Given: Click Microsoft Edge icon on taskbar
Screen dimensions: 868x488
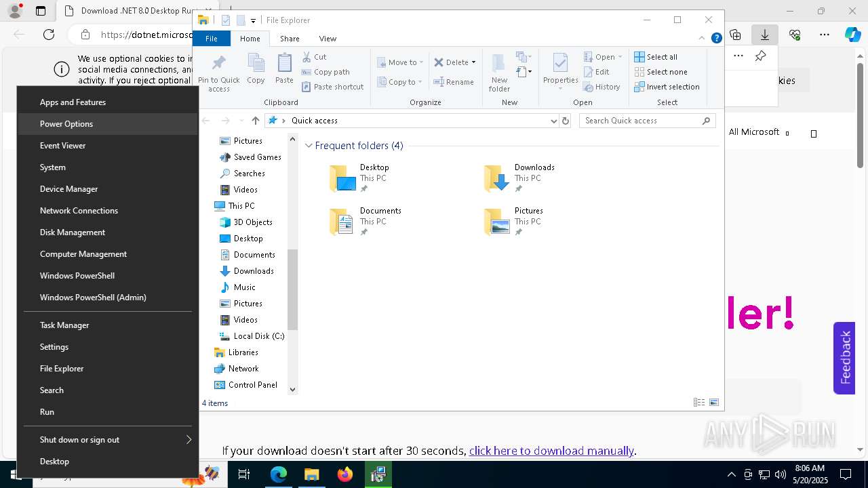Looking at the screenshot, I should [x=279, y=474].
